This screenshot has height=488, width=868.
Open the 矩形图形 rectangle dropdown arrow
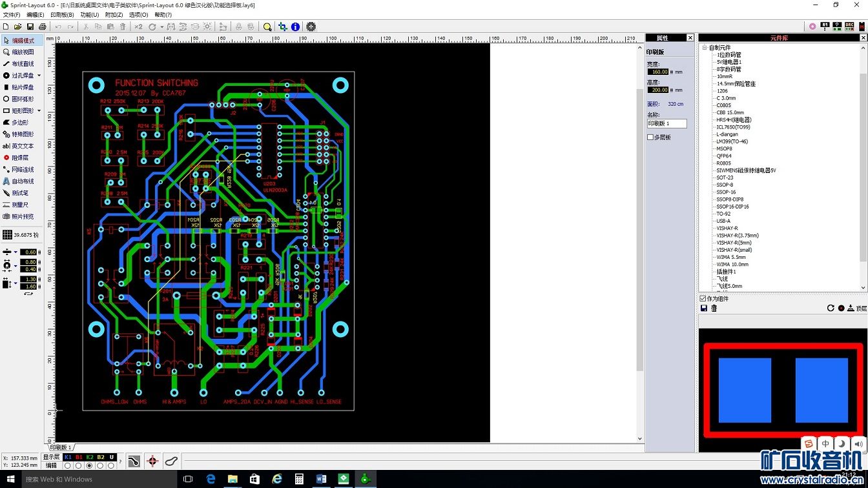pyautogui.click(x=39, y=111)
